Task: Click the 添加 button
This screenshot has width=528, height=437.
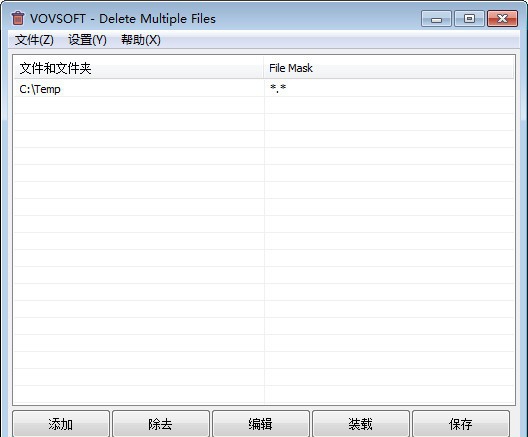Action: tap(61, 424)
